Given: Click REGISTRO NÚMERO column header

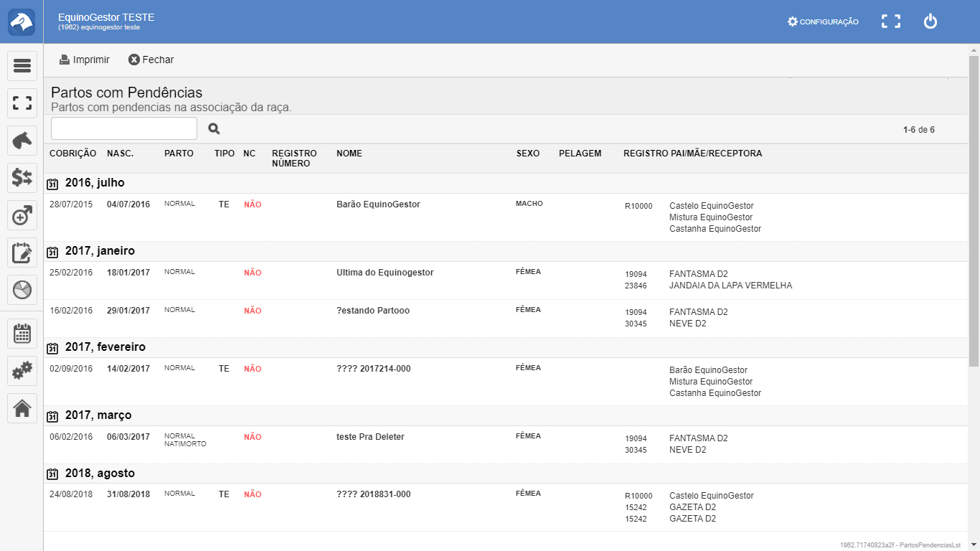Looking at the screenshot, I should tap(294, 159).
